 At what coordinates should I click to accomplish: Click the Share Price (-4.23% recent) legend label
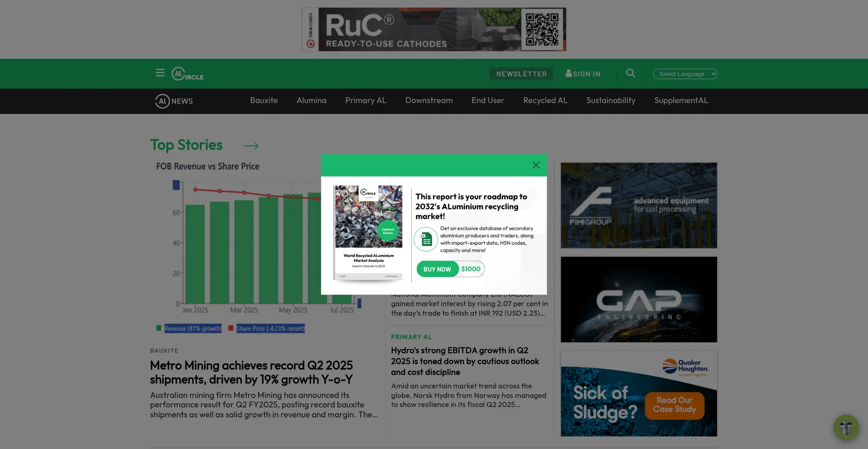pyautogui.click(x=270, y=329)
